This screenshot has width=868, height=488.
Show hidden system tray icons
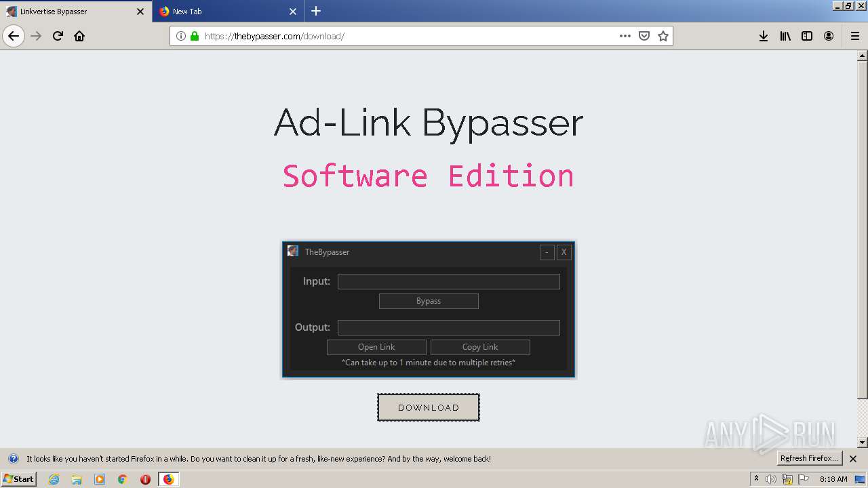pyautogui.click(x=756, y=479)
